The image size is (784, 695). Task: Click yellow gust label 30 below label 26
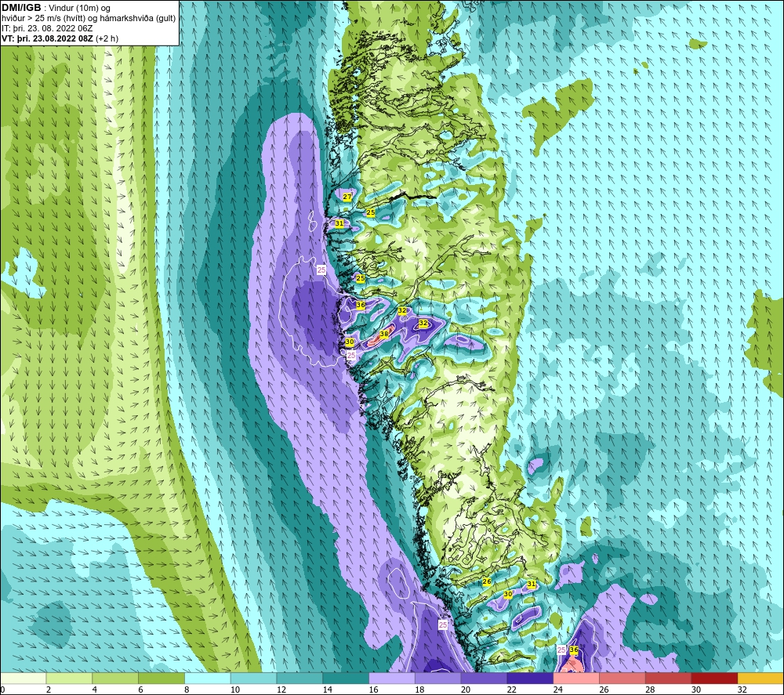point(508,594)
